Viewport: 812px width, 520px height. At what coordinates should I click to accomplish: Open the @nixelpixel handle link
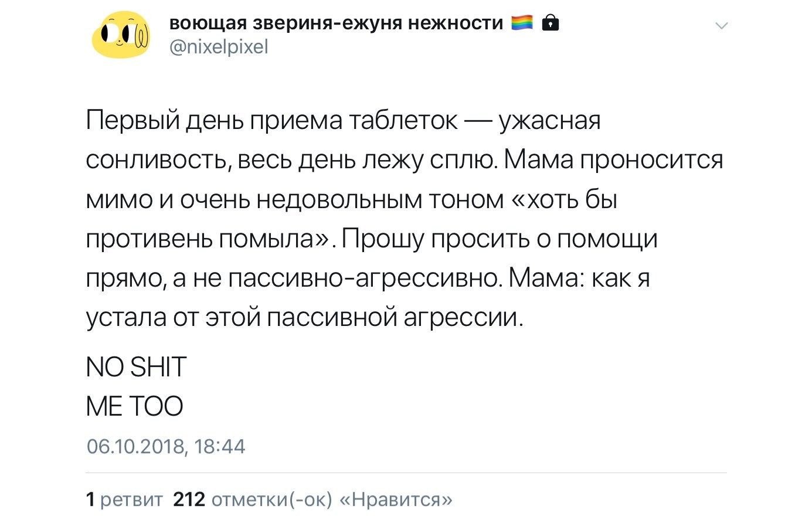pos(219,47)
